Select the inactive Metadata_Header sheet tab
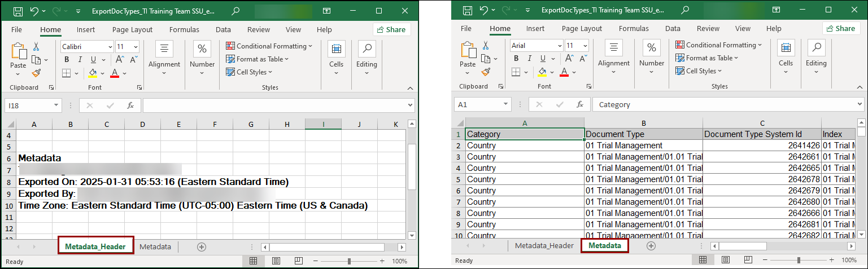This screenshot has width=868, height=269. click(x=544, y=246)
